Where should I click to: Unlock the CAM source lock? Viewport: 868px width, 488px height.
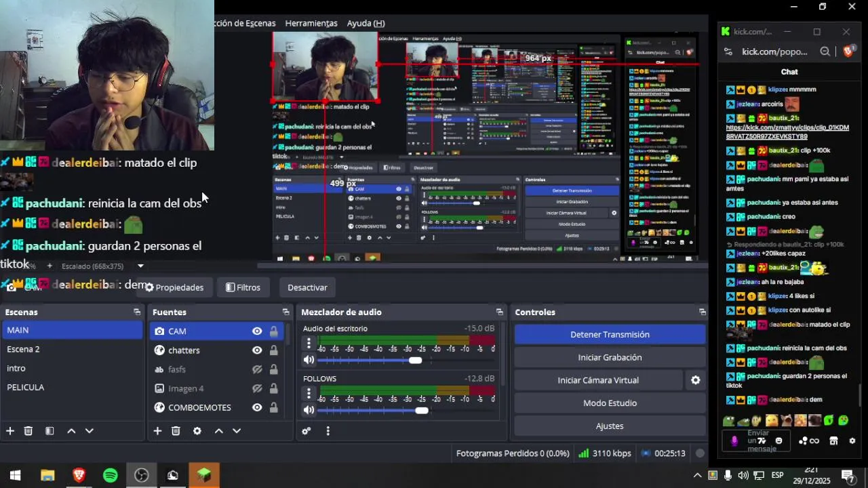[273, 331]
